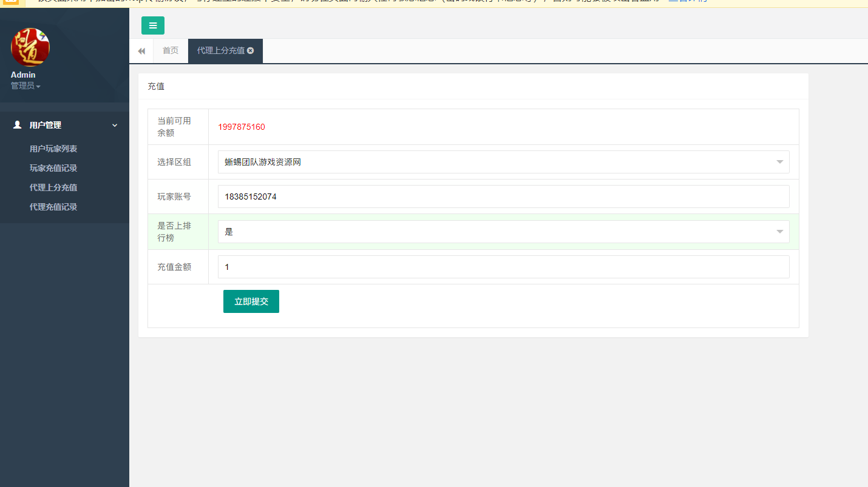The image size is (868, 487).
Task: Open the 是否上排行榜 dropdown
Action: [503, 232]
